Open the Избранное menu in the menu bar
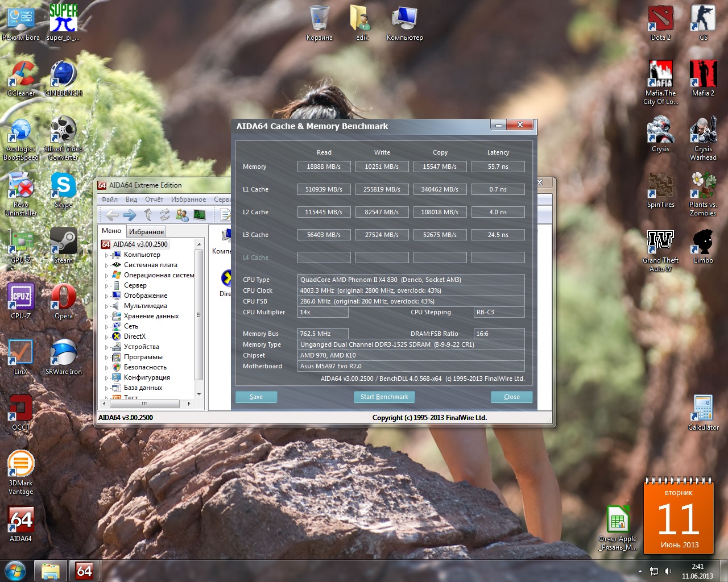 [188, 199]
